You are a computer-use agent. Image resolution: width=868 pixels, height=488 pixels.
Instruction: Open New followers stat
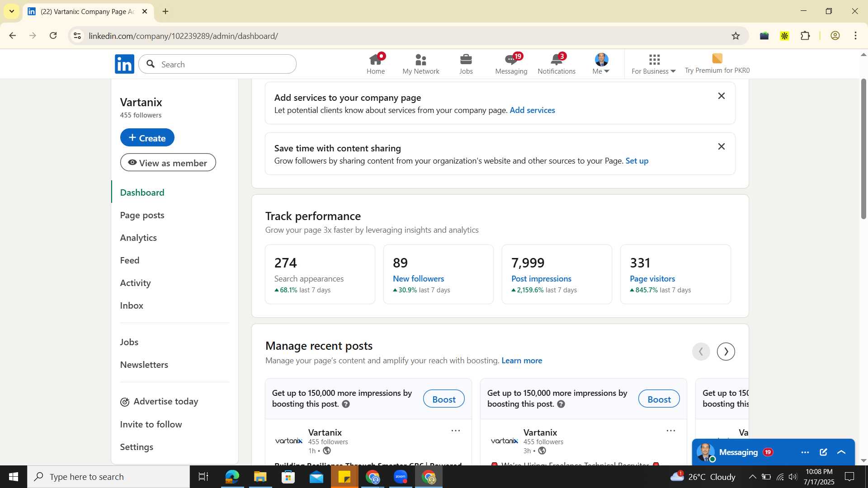(x=418, y=279)
